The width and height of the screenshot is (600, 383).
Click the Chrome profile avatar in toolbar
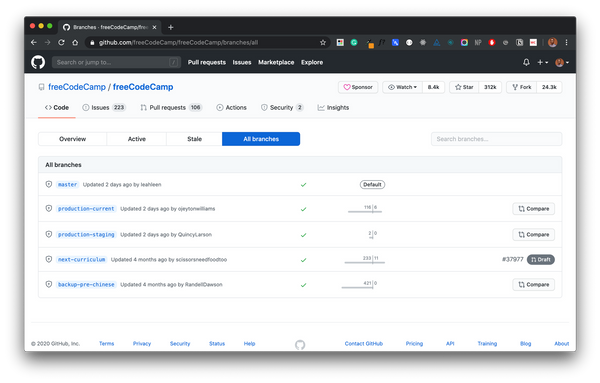[552, 42]
